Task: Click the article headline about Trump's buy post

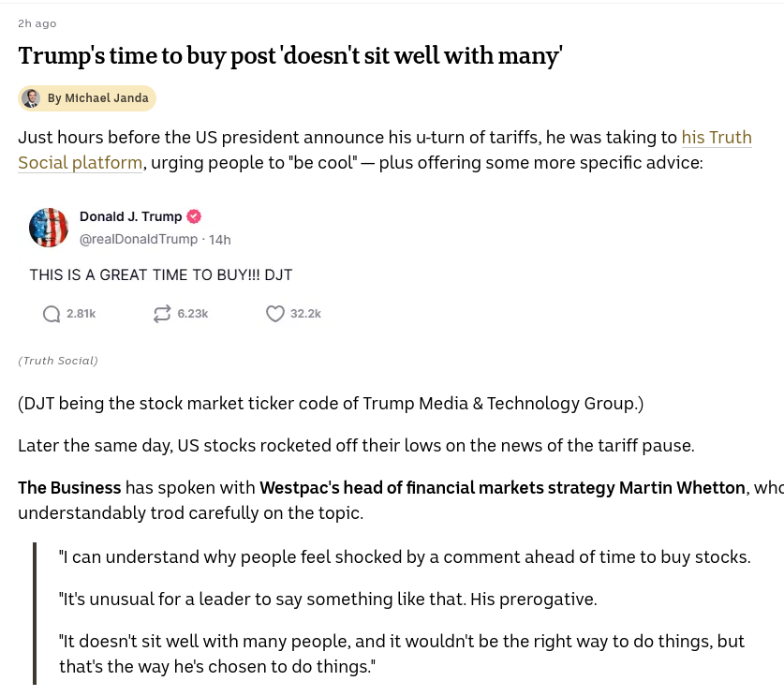Action: 290,55
